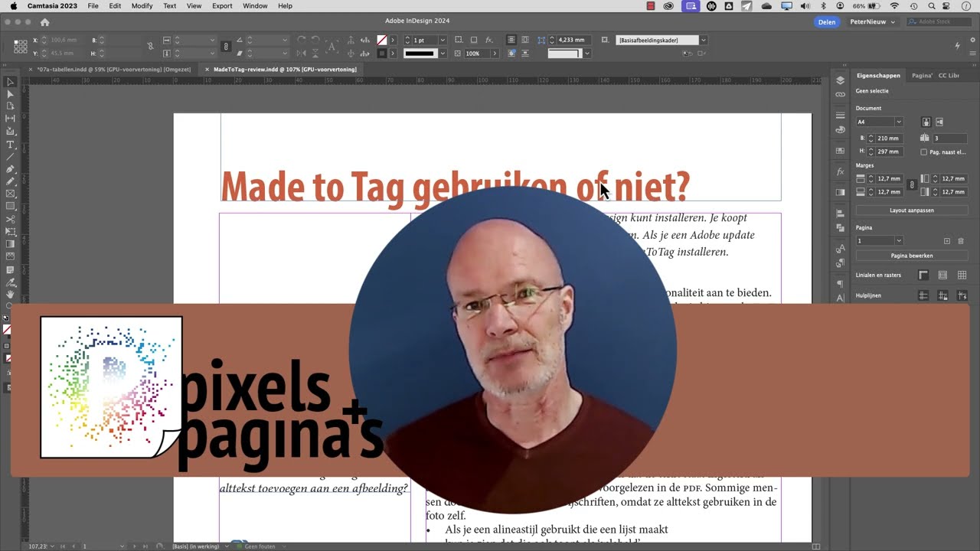Image resolution: width=980 pixels, height=551 pixels.
Task: Select the Direct Selection tool
Action: coord(10,94)
